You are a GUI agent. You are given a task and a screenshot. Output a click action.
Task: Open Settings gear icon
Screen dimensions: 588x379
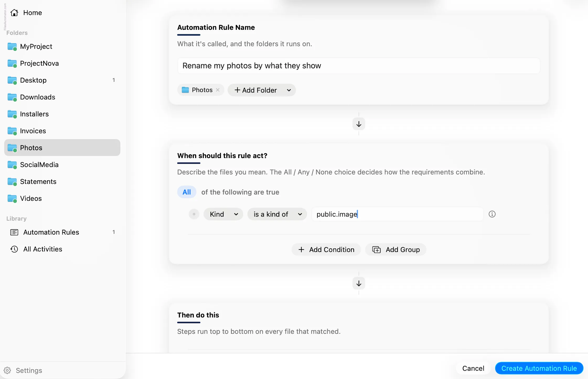tap(7, 370)
